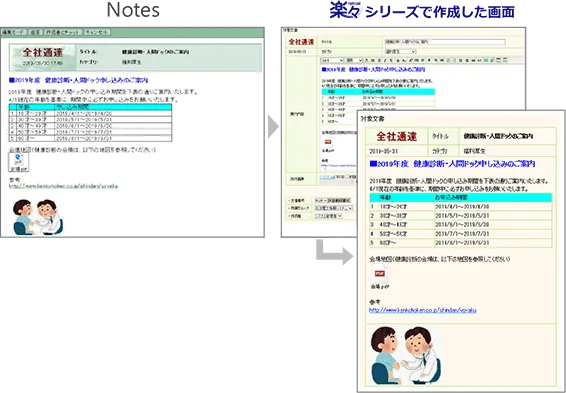Click キャンセル button in Notes action bar

pyautogui.click(x=97, y=32)
